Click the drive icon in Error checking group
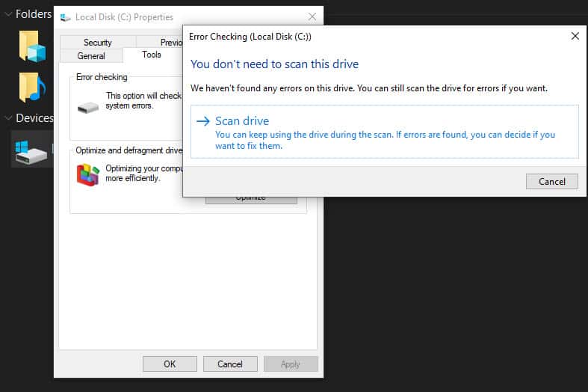Image resolution: width=588 pixels, height=392 pixels. coord(88,108)
